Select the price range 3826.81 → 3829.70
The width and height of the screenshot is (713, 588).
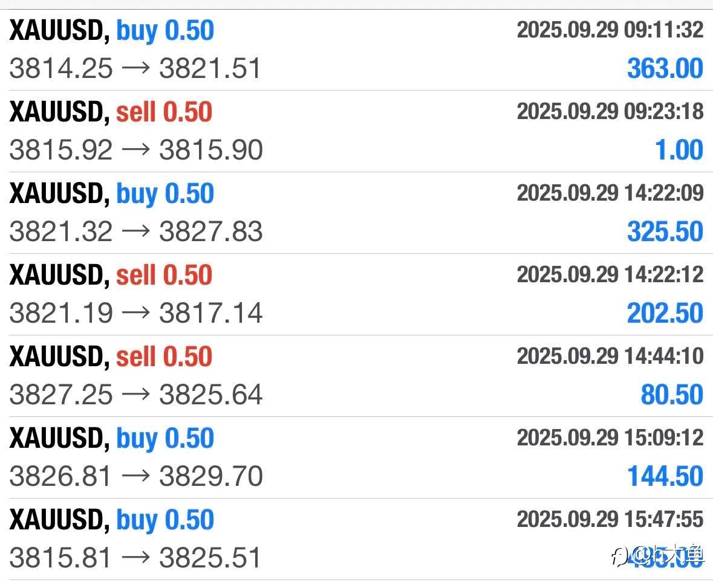pos(135,476)
